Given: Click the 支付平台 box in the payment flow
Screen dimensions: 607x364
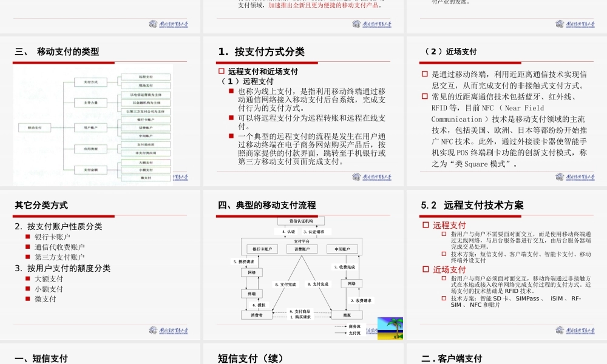Looking at the screenshot, I should coord(302,241).
